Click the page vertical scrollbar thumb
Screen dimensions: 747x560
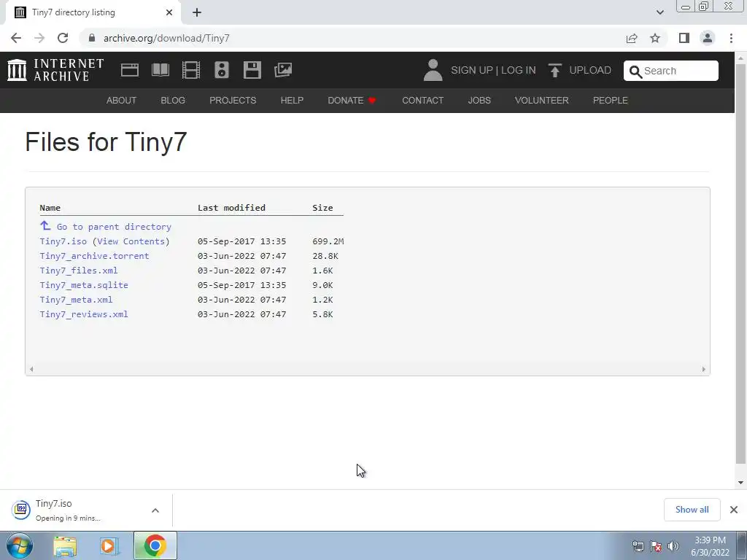pyautogui.click(x=741, y=264)
